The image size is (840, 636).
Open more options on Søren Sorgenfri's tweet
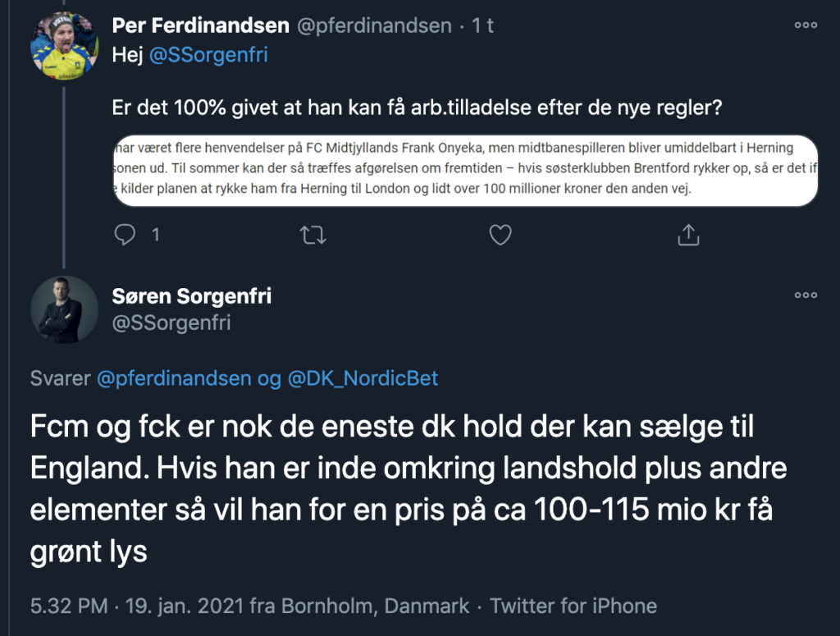[806, 295]
